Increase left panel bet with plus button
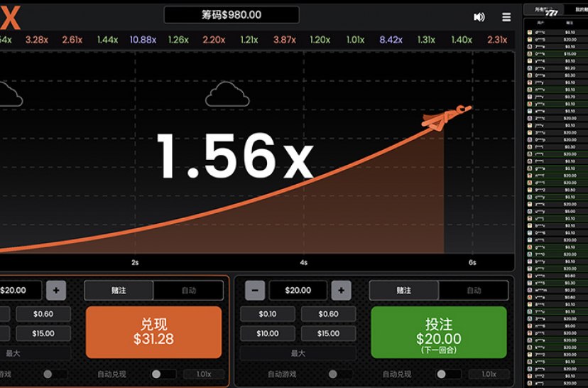The image size is (588, 388). click(x=56, y=291)
